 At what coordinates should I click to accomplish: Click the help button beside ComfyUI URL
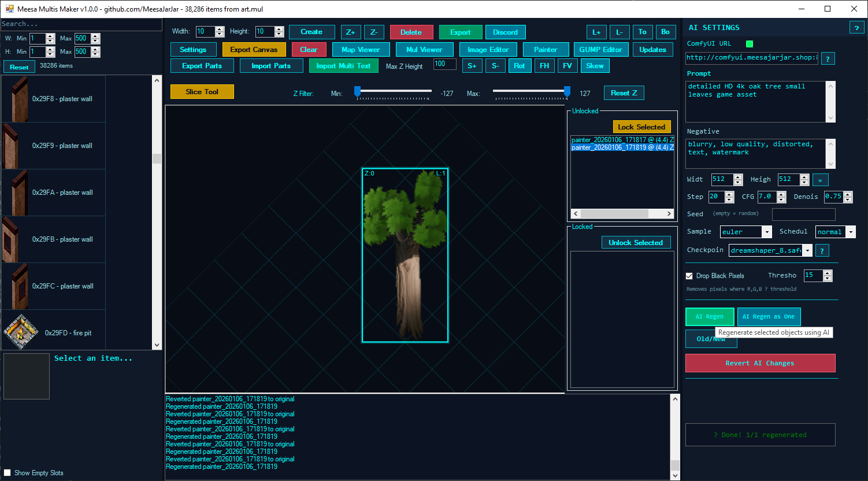828,58
